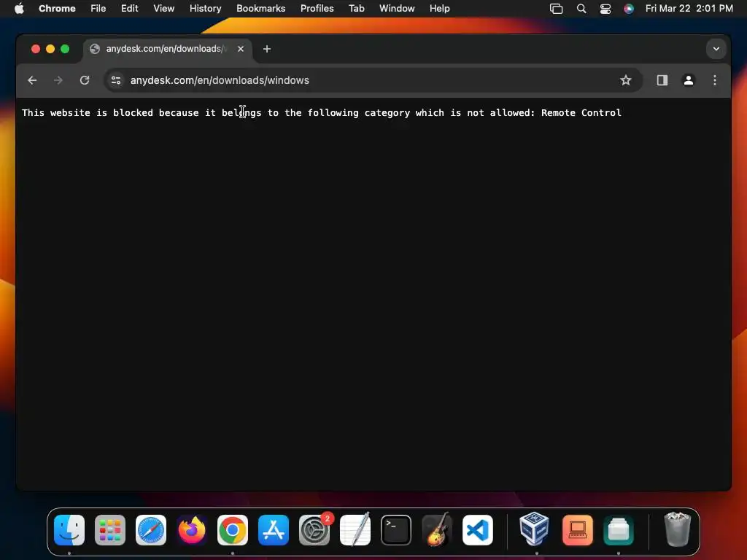Open the Tab menu
The image size is (747, 560).
point(356,9)
